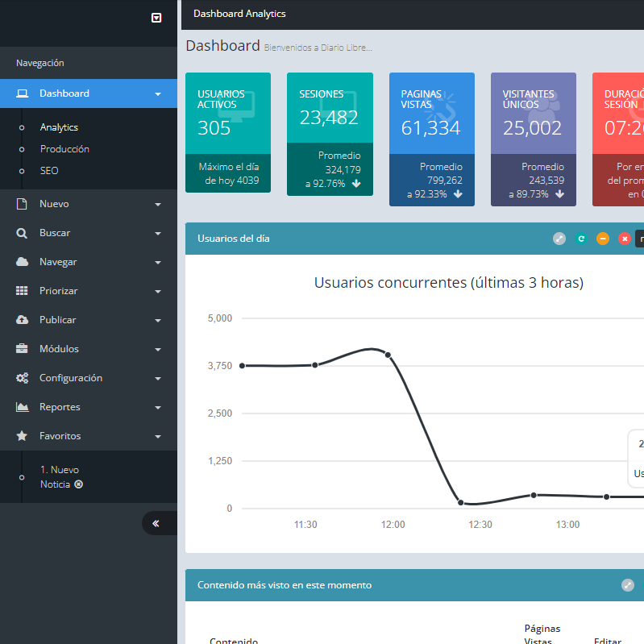The width and height of the screenshot is (644, 644).
Task: Click the Sesiones stat card
Action: click(330, 134)
